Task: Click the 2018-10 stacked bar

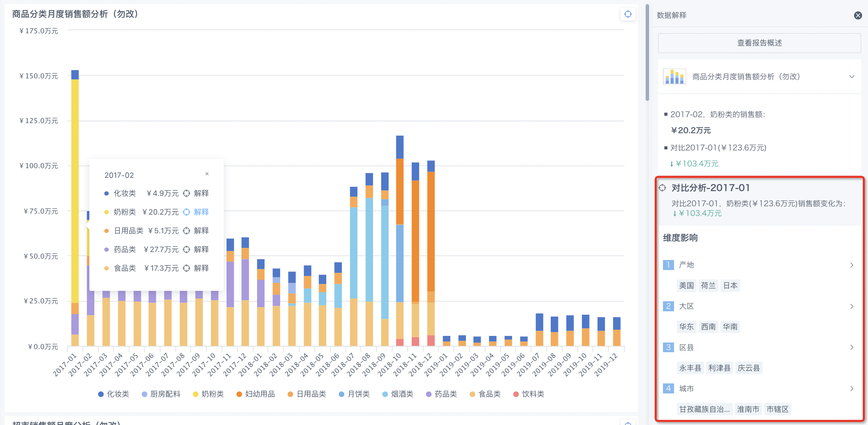Action: coord(400,241)
